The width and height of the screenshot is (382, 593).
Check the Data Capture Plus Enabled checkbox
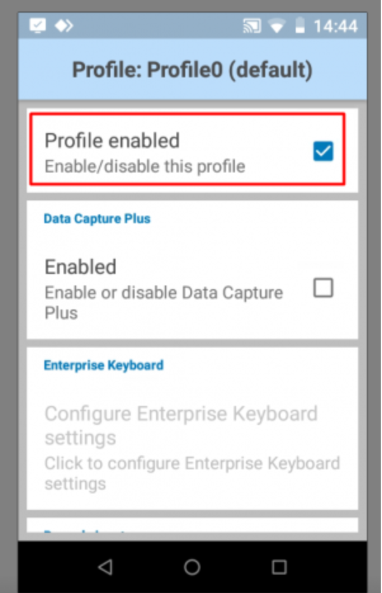[x=323, y=288]
